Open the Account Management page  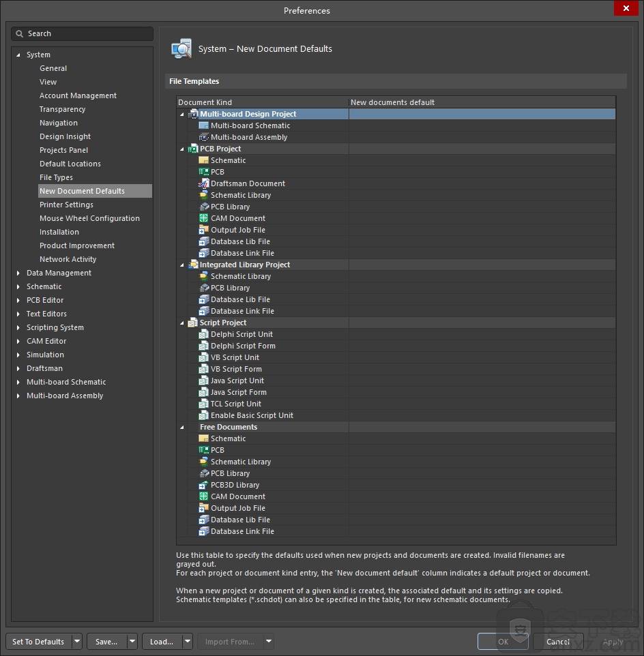(78, 95)
